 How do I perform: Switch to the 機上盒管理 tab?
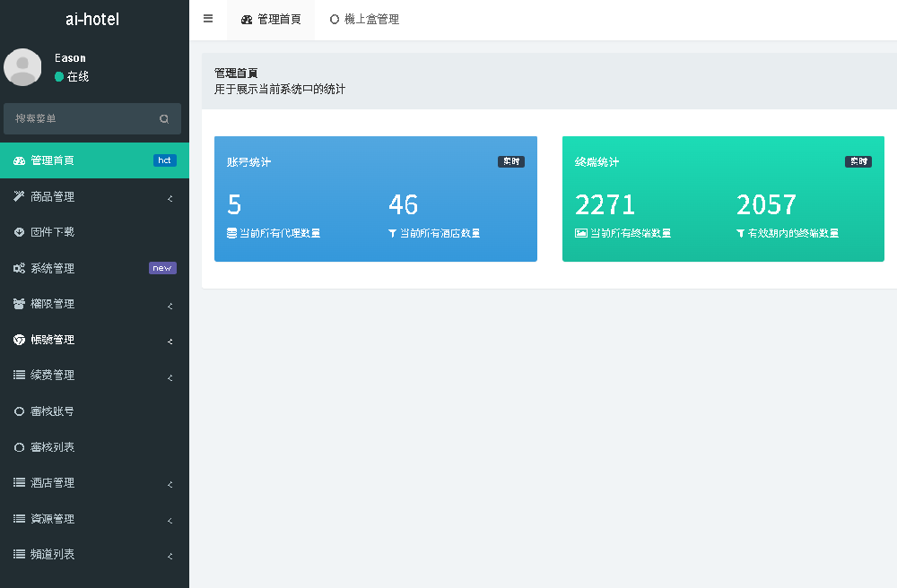(x=364, y=19)
